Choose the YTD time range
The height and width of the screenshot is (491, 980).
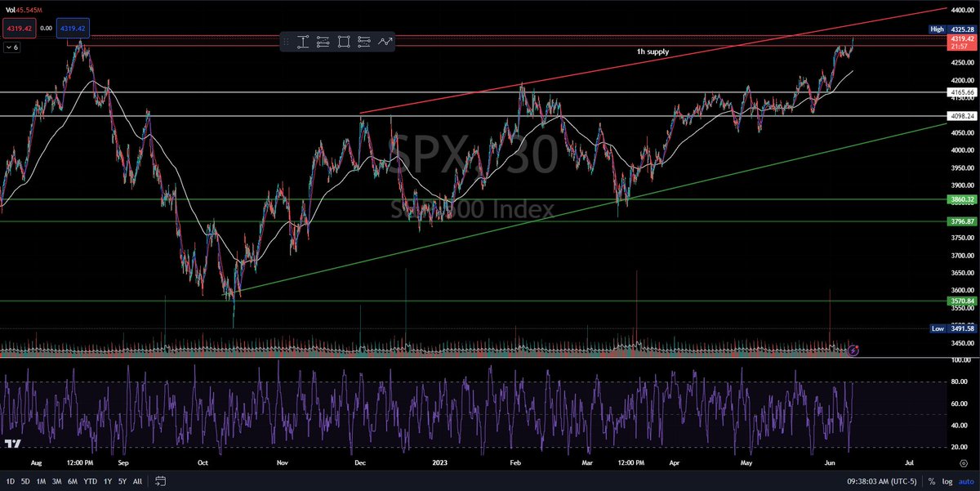pos(91,481)
